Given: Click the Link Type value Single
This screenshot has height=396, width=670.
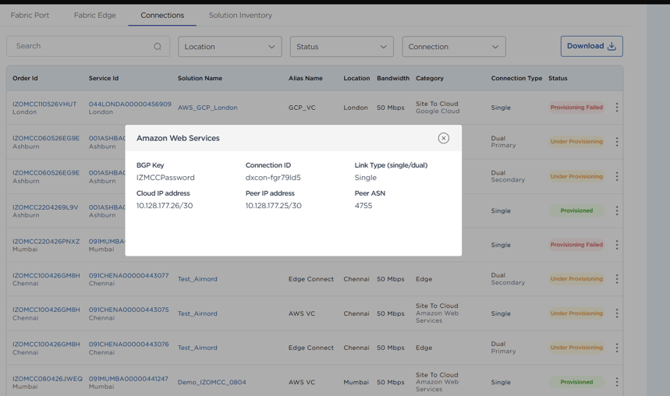Looking at the screenshot, I should 365,177.
